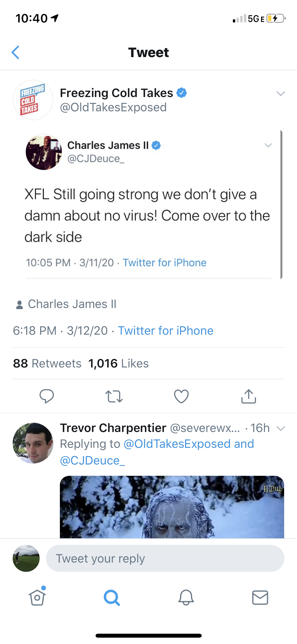Tap the back arrow icon

[x=16, y=52]
